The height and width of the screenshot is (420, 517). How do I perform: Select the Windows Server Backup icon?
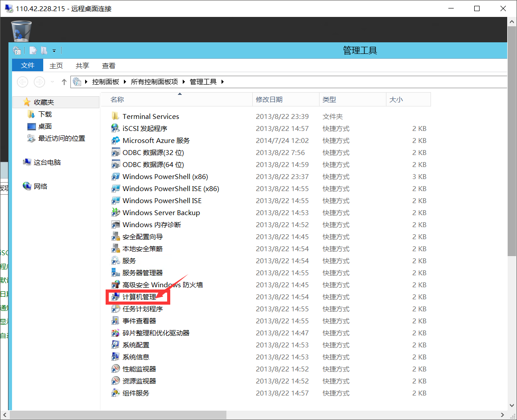(x=115, y=212)
